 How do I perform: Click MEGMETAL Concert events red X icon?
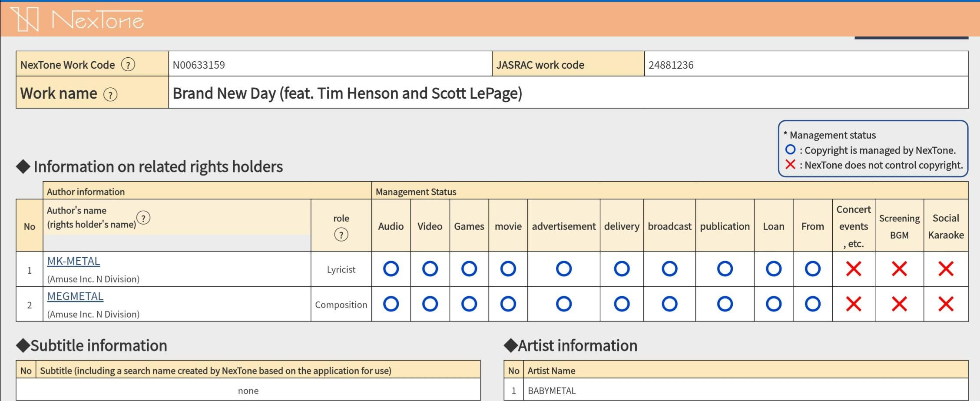coord(853,304)
